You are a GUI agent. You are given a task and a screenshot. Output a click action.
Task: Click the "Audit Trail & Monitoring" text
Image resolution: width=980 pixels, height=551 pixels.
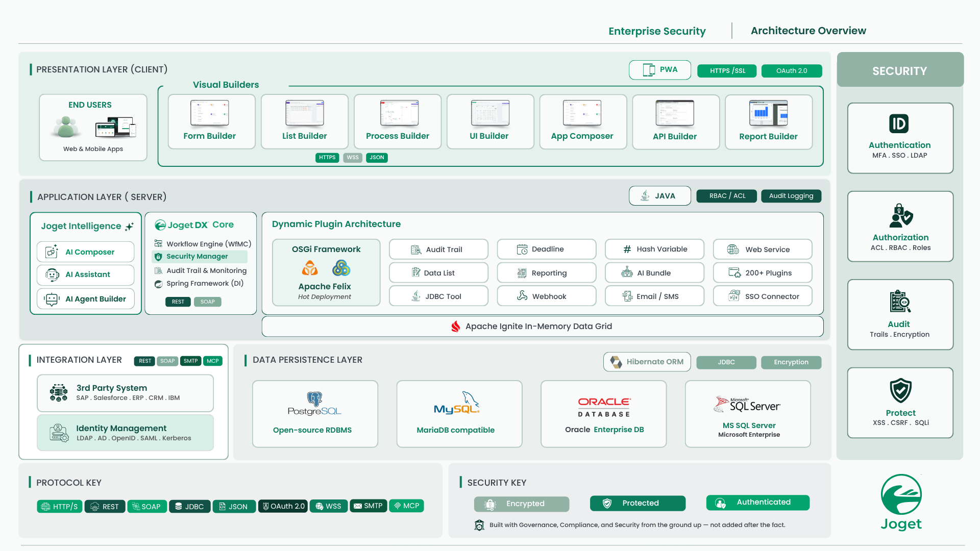pos(206,271)
